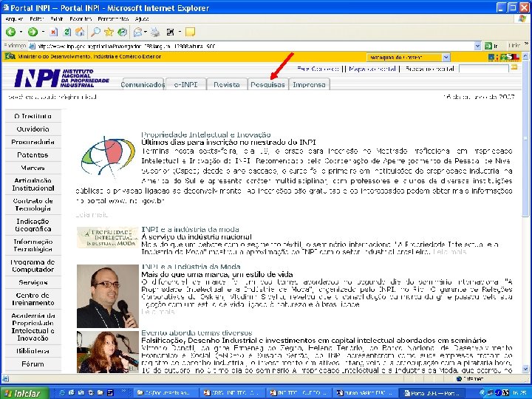This screenshot has width=532, height=399.
Task: Switch to the Comunicados tab
Action: tap(143, 84)
